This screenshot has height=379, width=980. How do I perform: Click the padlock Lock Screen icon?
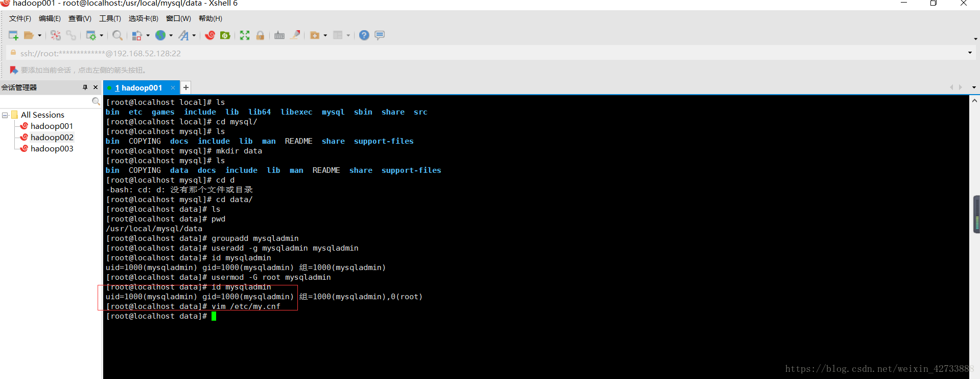pos(260,35)
